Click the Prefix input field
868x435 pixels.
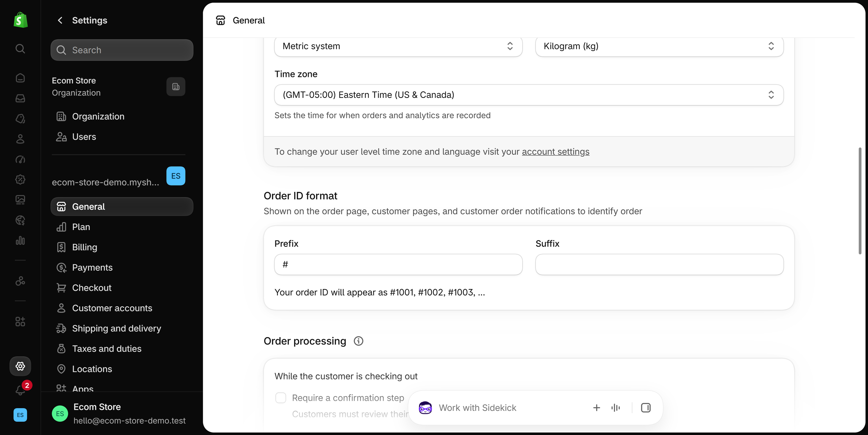(398, 264)
